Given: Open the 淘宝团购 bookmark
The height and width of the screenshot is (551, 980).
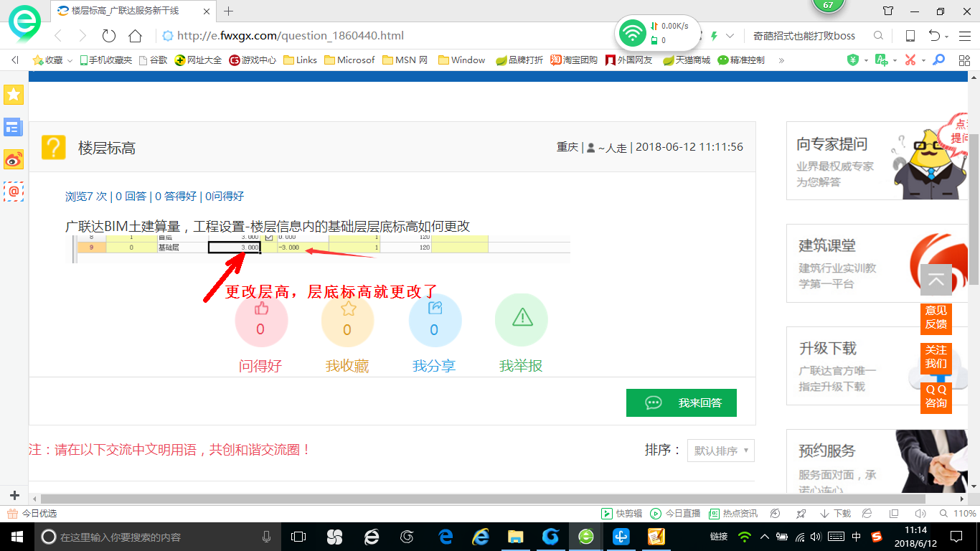Looking at the screenshot, I should click(574, 60).
